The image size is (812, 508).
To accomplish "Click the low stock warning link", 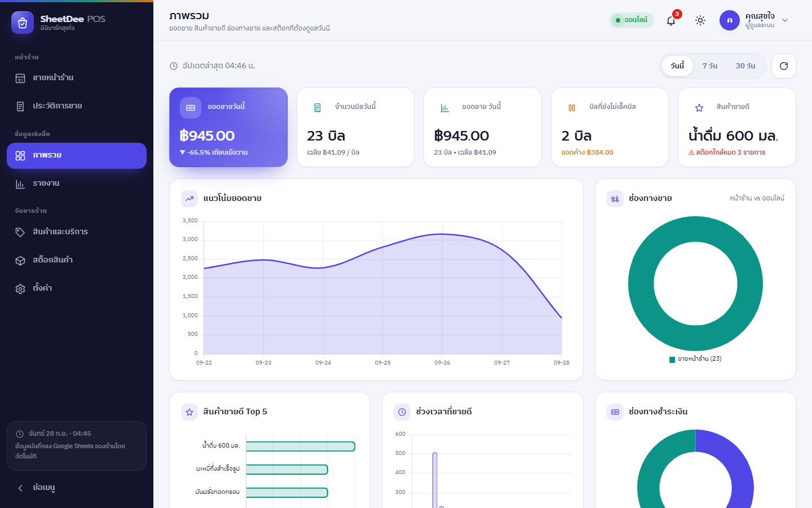I will pos(727,152).
